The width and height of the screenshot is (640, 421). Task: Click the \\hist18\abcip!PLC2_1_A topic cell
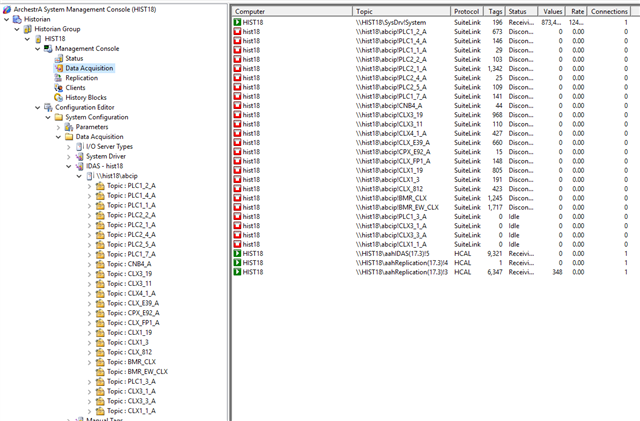(391, 69)
